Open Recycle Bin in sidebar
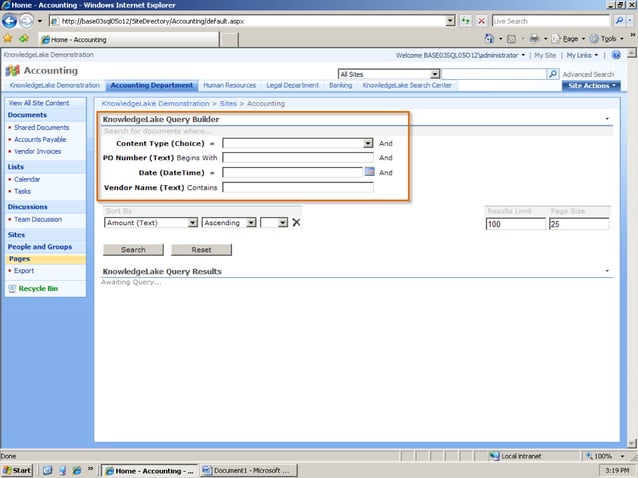This screenshot has width=638, height=478. point(38,288)
